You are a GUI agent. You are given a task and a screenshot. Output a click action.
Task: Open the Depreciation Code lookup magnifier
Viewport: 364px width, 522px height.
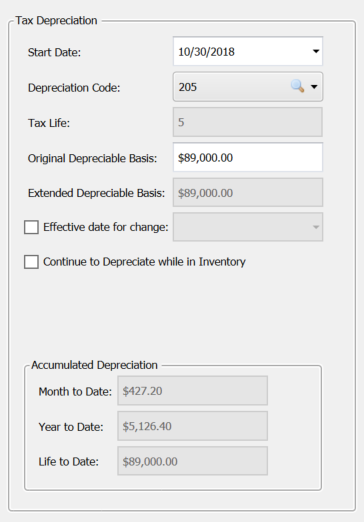pyautogui.click(x=297, y=86)
